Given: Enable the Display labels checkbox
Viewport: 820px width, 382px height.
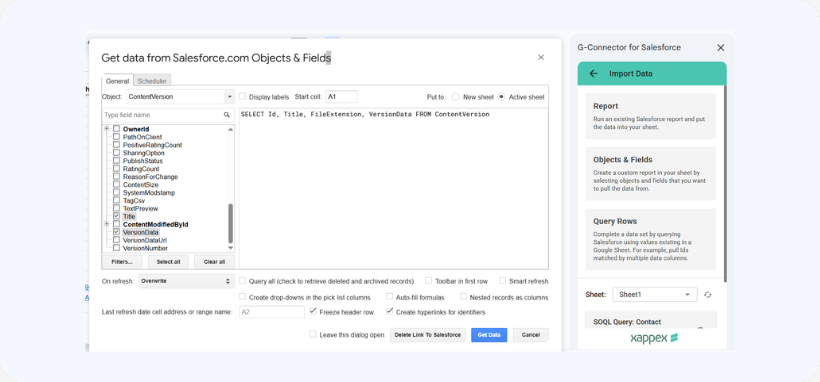Looking at the screenshot, I should tap(243, 97).
